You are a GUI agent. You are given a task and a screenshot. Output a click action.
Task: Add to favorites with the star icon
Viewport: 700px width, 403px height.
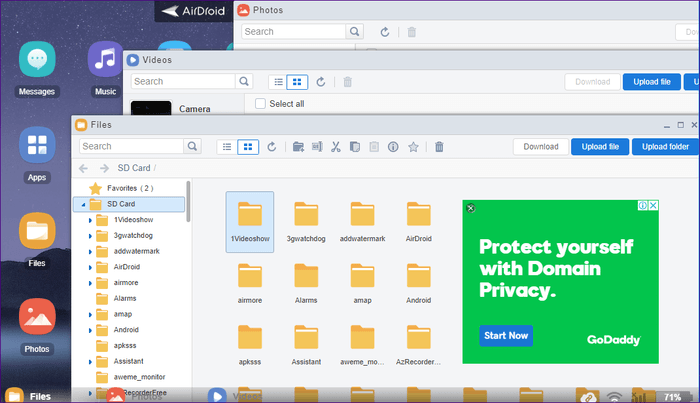click(x=413, y=147)
